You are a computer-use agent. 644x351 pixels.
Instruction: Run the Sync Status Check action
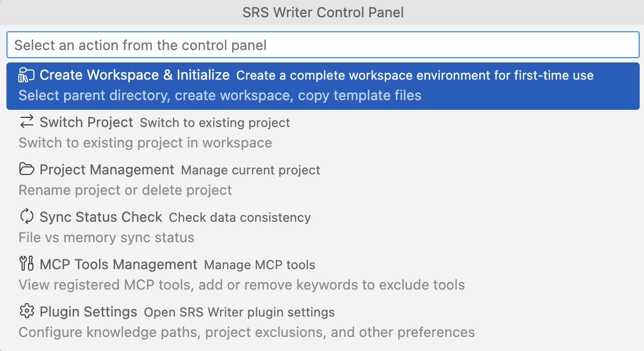[323, 227]
